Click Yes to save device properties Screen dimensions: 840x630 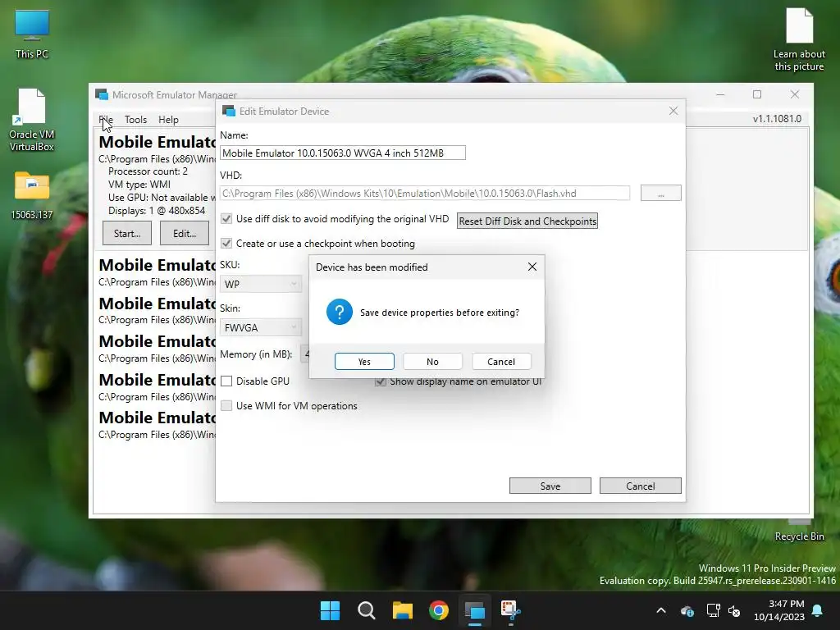click(364, 362)
